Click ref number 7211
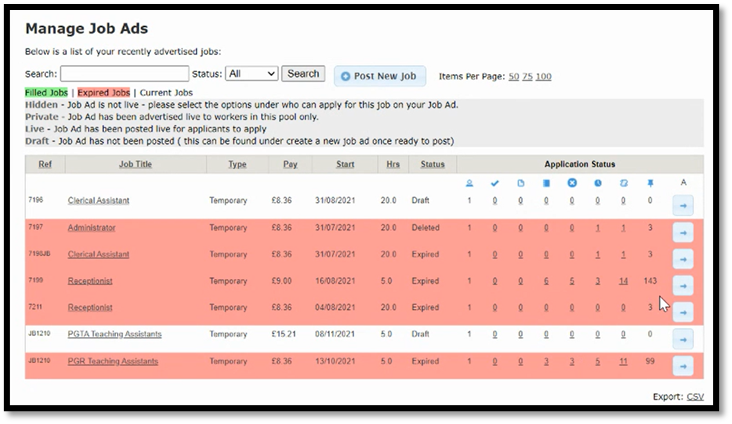The height and width of the screenshot is (424, 732). pos(35,306)
